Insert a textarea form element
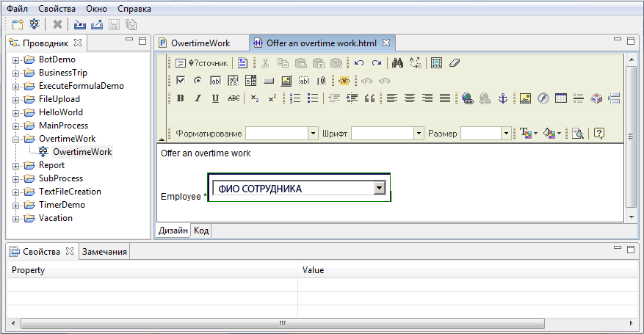644x334 pixels. [233, 81]
